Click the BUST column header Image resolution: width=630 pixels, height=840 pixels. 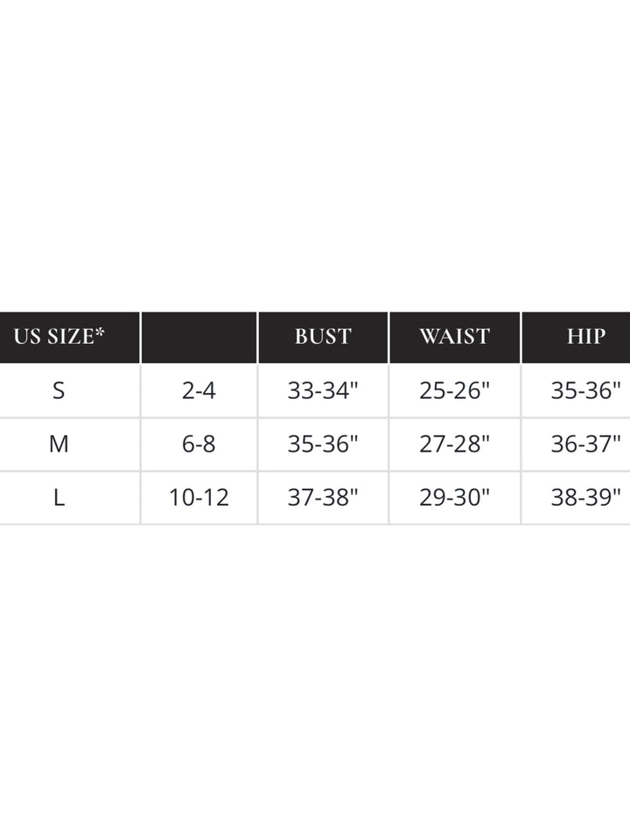323,337
